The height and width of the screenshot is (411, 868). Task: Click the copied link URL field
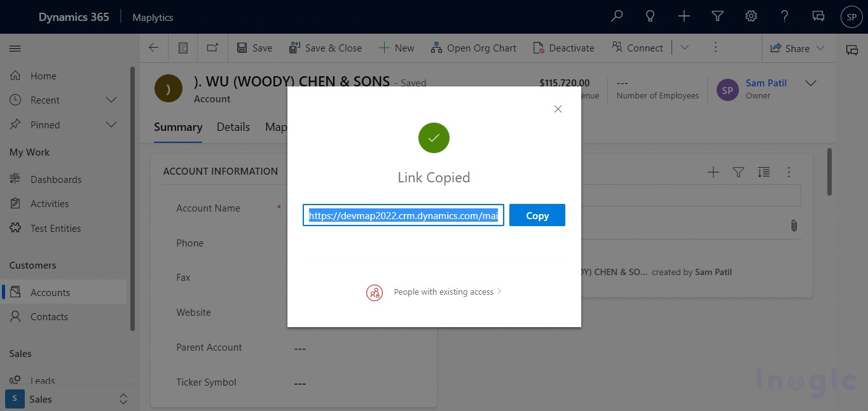tap(403, 215)
